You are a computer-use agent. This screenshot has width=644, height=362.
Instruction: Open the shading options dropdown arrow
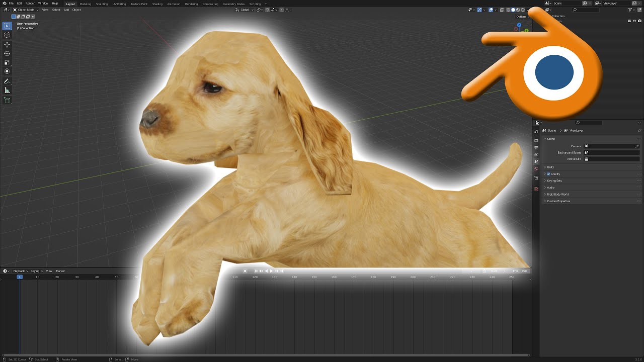pyautogui.click(x=527, y=10)
